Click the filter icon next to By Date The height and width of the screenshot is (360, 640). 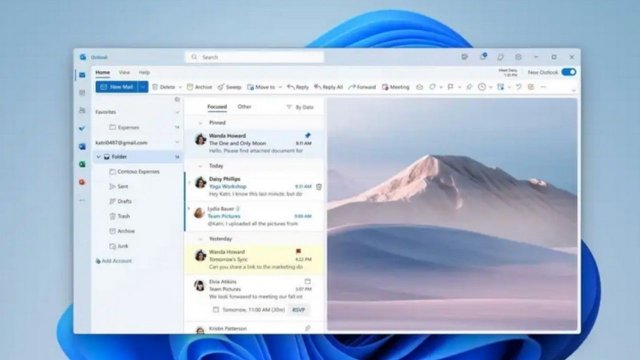coord(289,107)
